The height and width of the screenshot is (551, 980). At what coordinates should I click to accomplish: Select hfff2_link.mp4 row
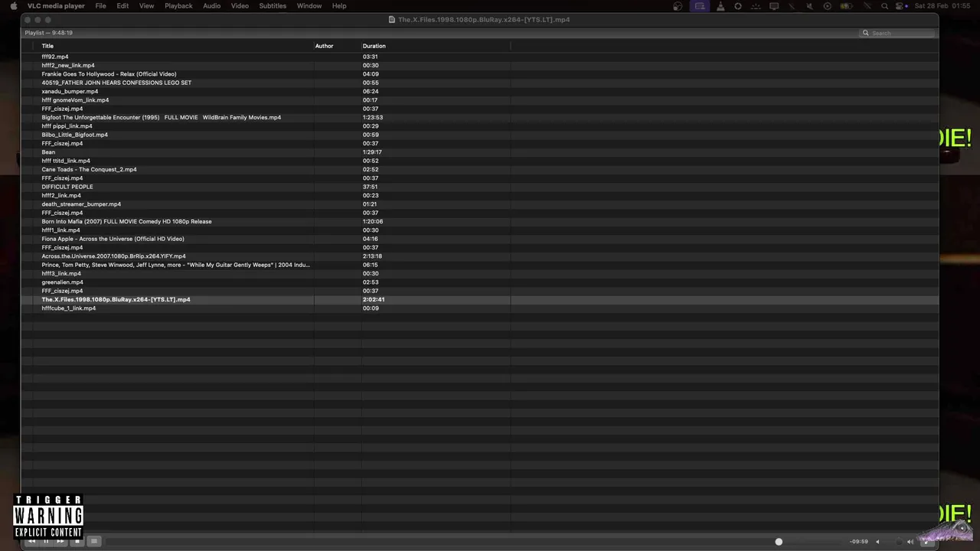(x=61, y=195)
